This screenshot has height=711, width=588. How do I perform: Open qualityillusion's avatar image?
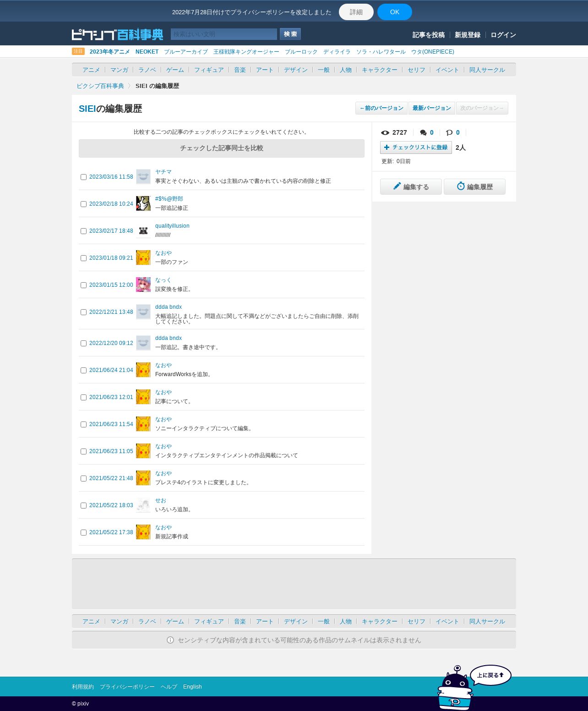click(x=143, y=231)
